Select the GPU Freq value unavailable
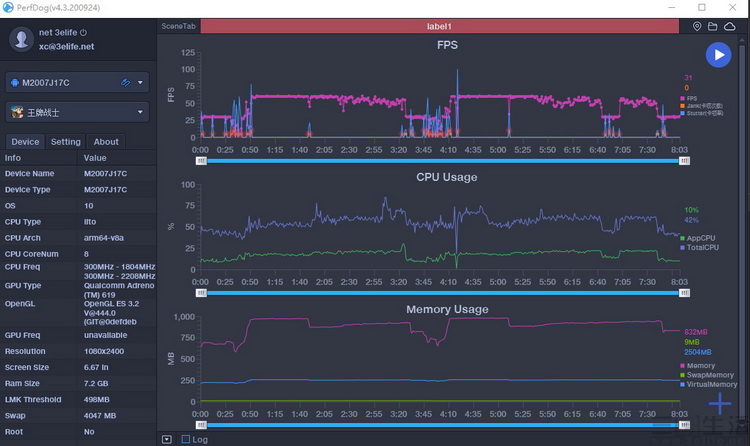Image resolution: width=750 pixels, height=446 pixels. pyautogui.click(x=106, y=335)
